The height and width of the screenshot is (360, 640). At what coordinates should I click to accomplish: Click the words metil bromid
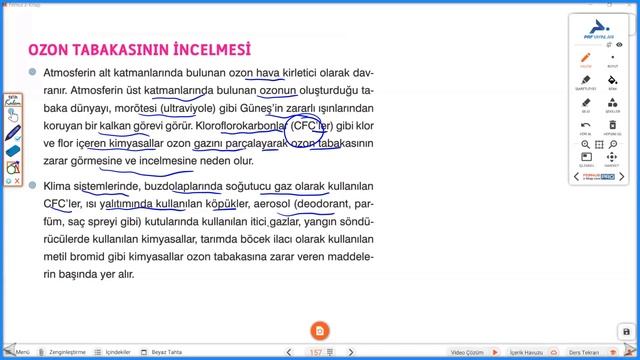[75, 257]
